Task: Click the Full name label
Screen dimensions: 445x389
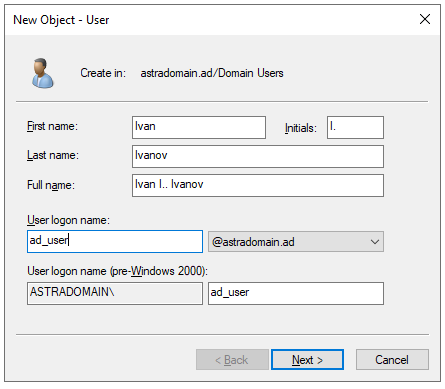Action: pos(51,185)
